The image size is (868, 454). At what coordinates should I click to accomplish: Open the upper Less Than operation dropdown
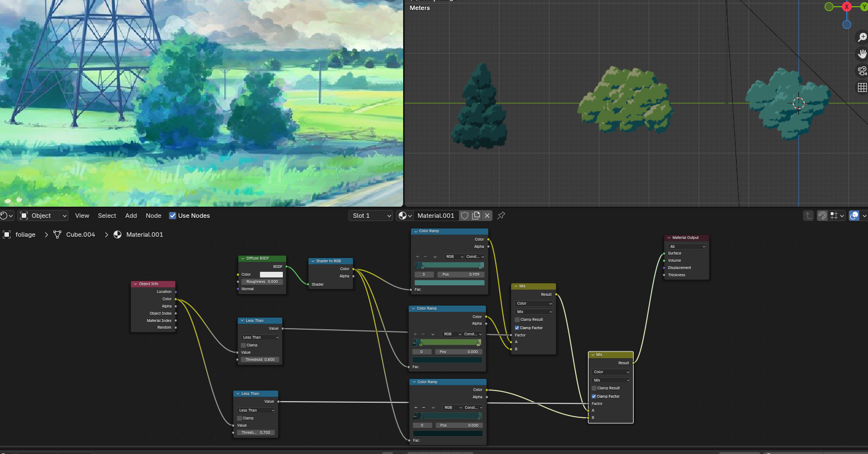click(x=260, y=338)
